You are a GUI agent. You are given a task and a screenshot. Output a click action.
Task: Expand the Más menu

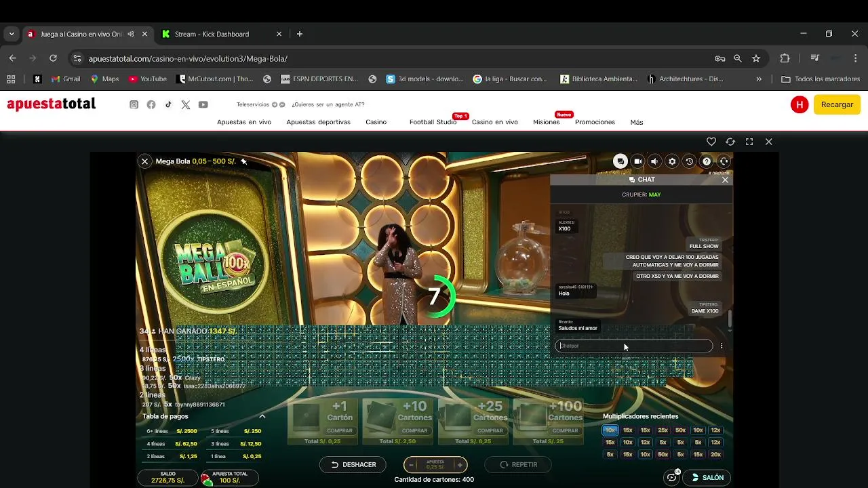pyautogui.click(x=636, y=122)
